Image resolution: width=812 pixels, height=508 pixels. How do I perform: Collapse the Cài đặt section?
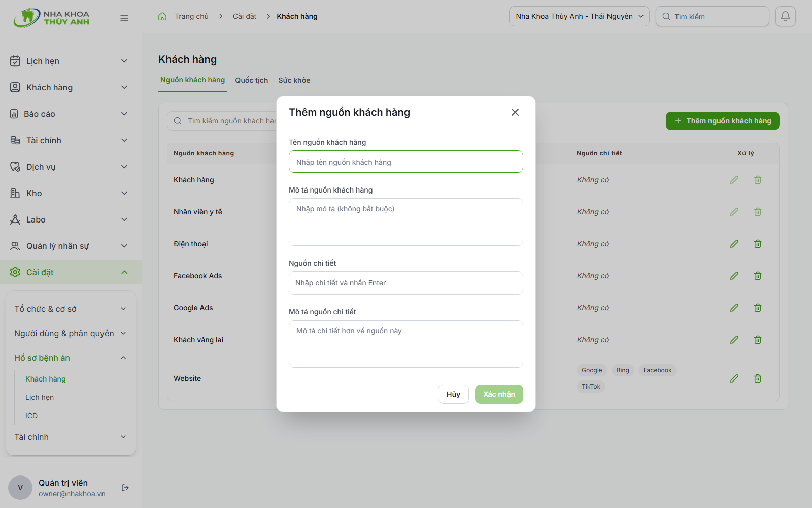[71, 272]
